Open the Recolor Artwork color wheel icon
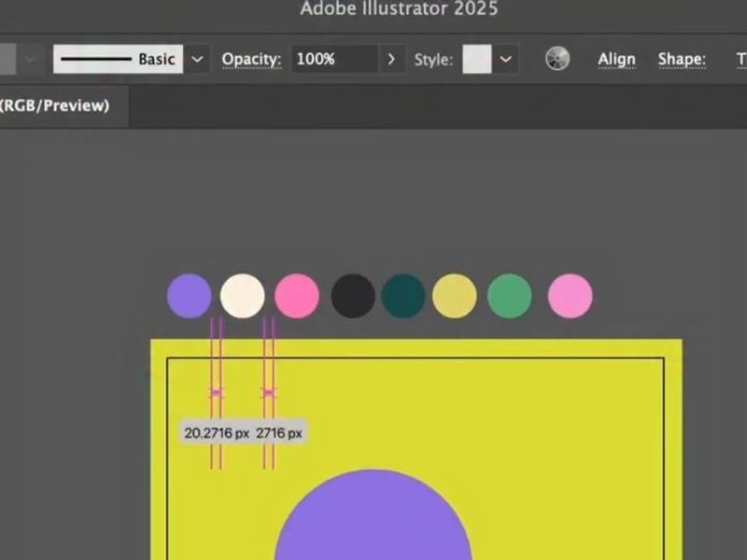The width and height of the screenshot is (747, 560). click(x=557, y=60)
